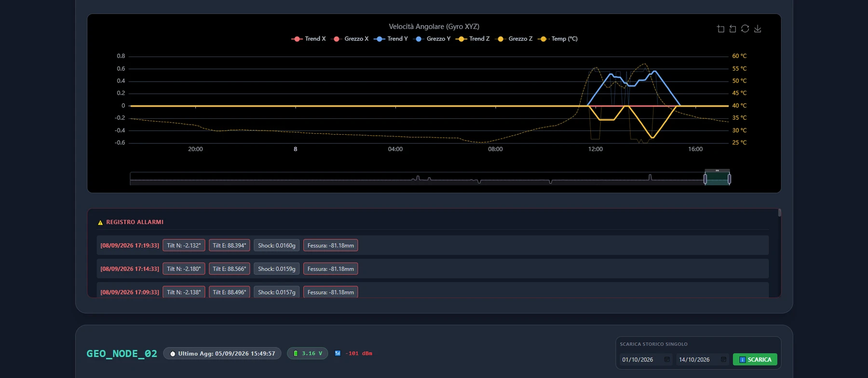Click the Shock: 0.0160g tag
The width and height of the screenshot is (868, 378).
point(277,246)
